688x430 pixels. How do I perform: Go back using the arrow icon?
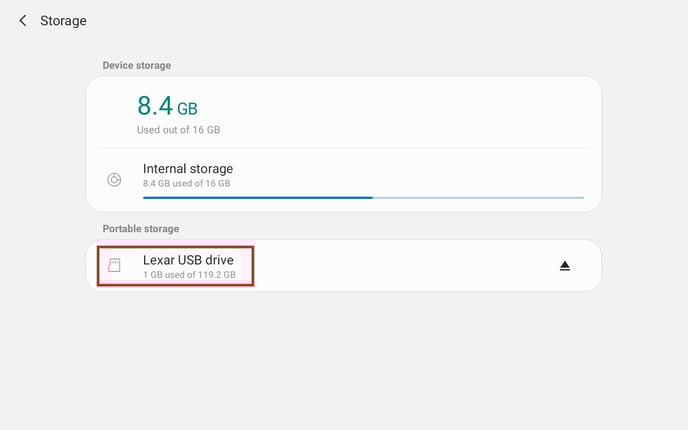tap(22, 20)
